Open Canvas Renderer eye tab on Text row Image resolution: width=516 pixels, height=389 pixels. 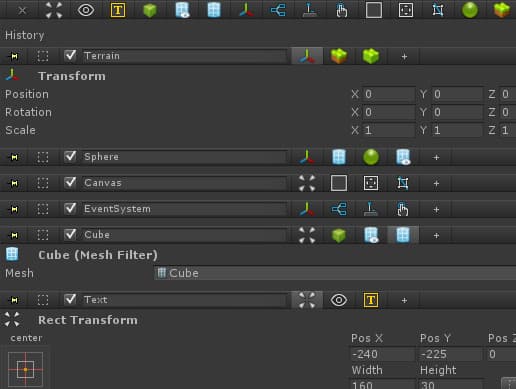click(339, 300)
